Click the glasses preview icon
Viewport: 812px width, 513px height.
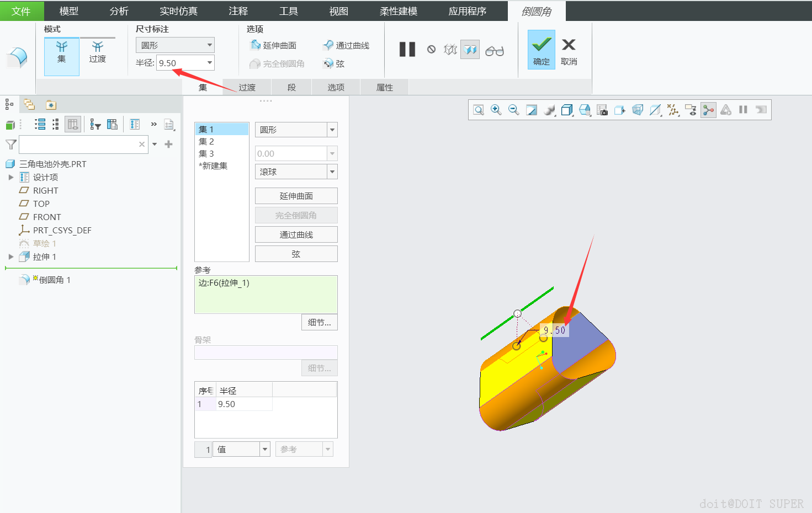click(495, 51)
